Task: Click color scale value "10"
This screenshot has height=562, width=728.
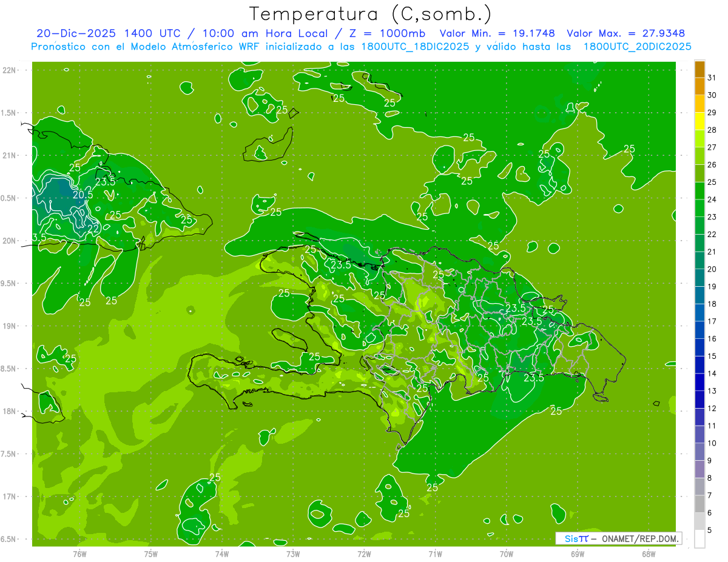Action: tap(712, 443)
